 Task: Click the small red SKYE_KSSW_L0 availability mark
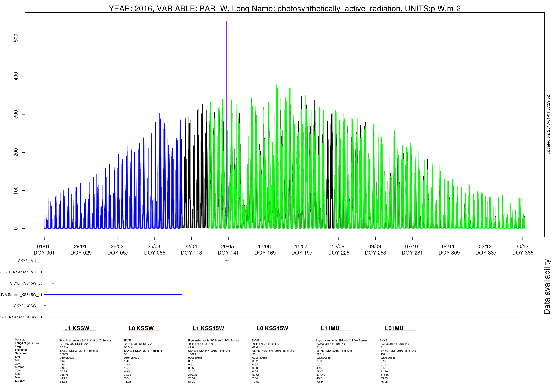click(45, 306)
